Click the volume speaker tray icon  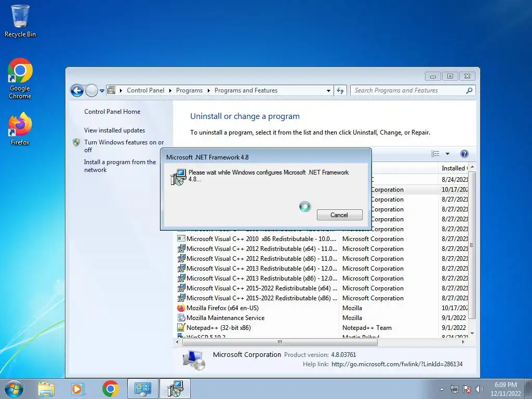pos(479,389)
